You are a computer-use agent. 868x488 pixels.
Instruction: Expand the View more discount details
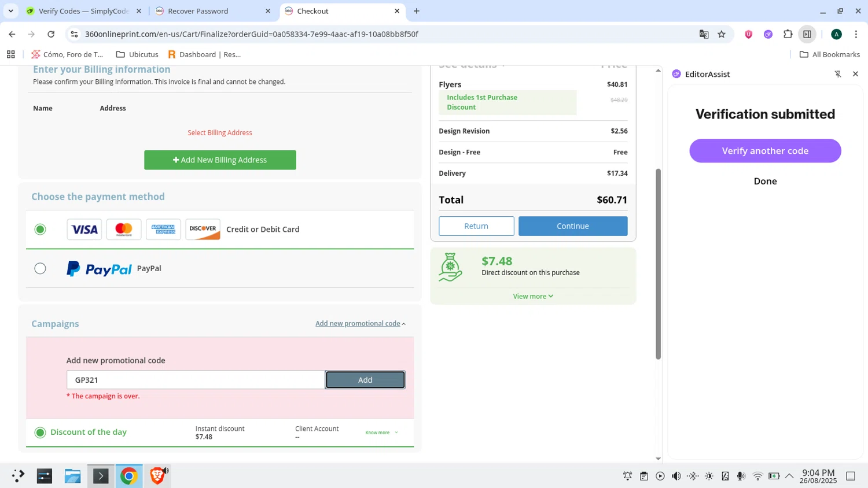tap(533, 296)
